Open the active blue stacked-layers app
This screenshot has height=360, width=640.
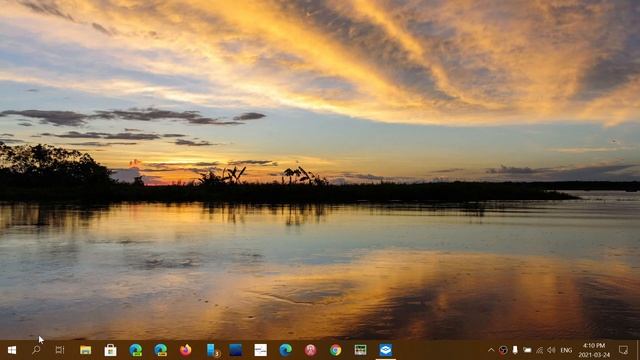coord(386,350)
